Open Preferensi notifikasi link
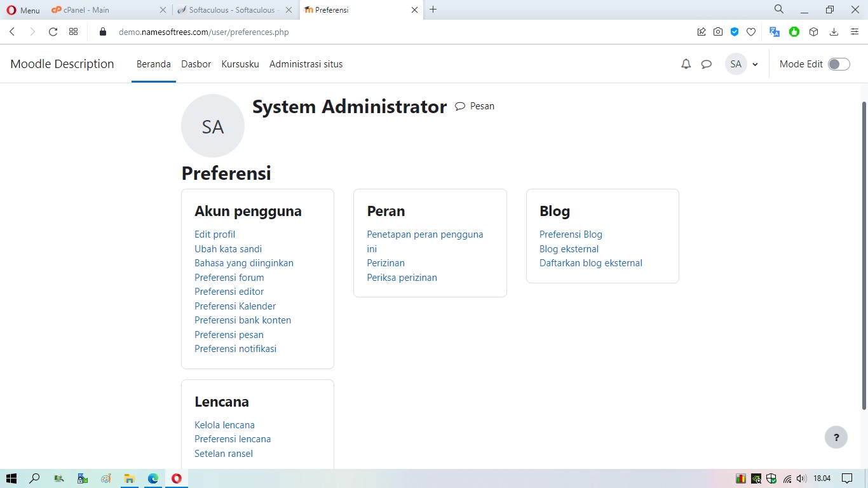 235,349
